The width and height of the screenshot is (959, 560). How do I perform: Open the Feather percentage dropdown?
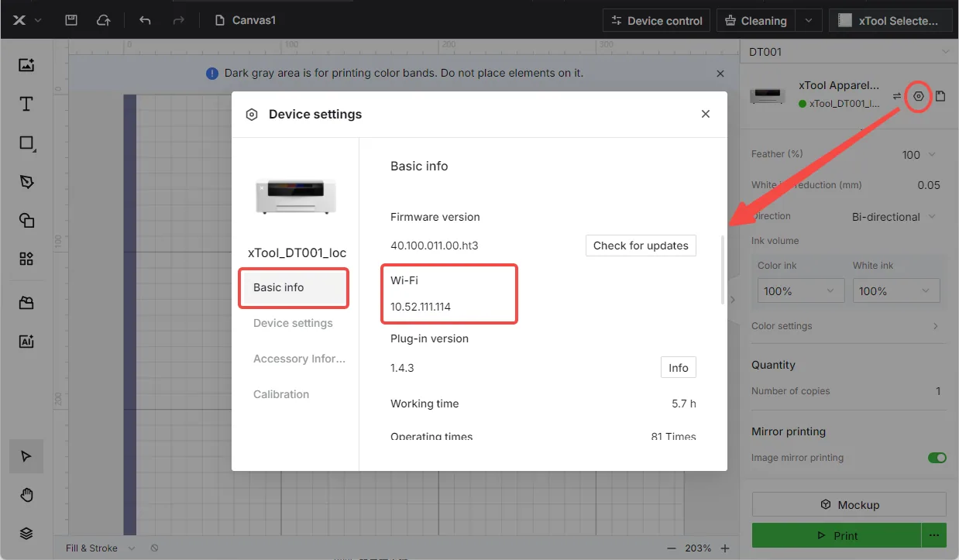919,154
